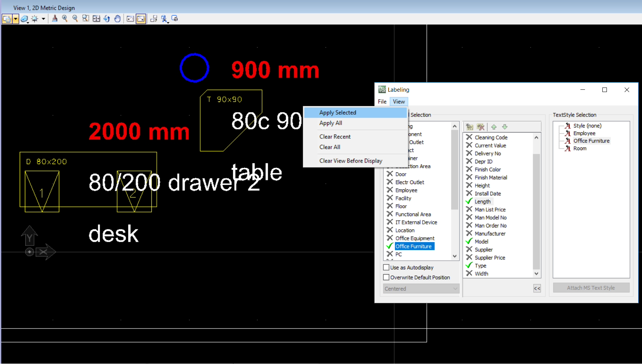Toggle the Model attribute checkmark
Screen dimensions: 642x364
[469, 241]
